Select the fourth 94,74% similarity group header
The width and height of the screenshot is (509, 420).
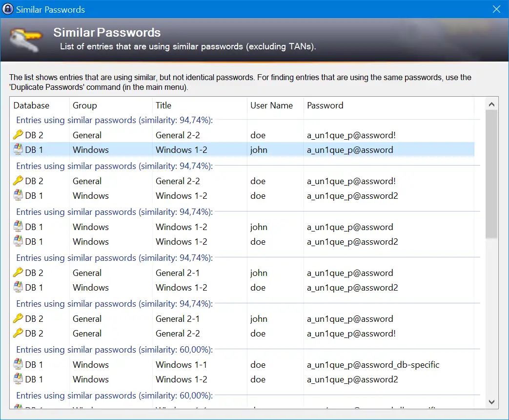114,257
